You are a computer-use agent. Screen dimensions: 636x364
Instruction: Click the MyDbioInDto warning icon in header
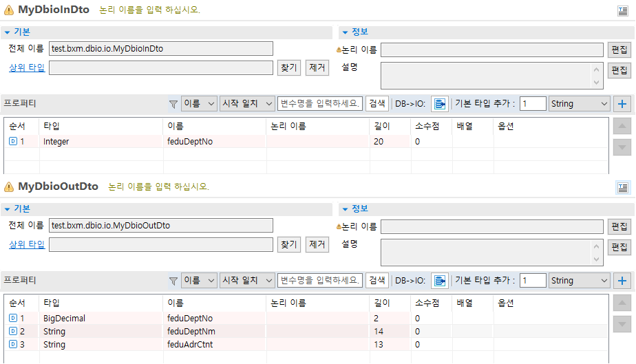tap(8, 10)
